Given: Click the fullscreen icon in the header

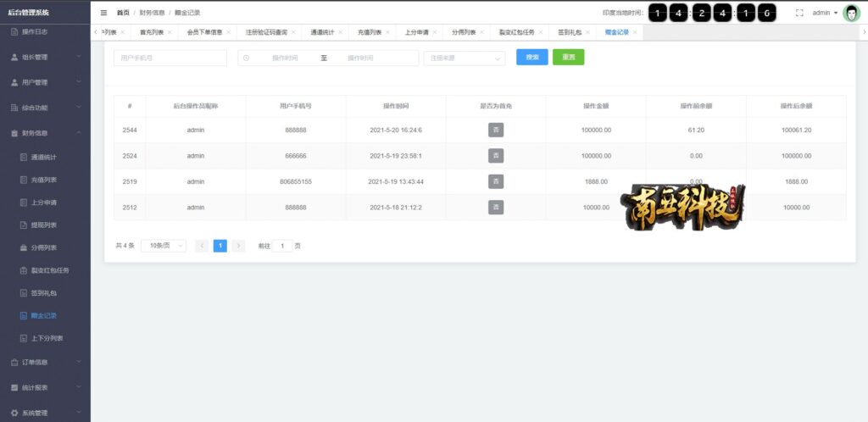Looking at the screenshot, I should click(x=798, y=13).
